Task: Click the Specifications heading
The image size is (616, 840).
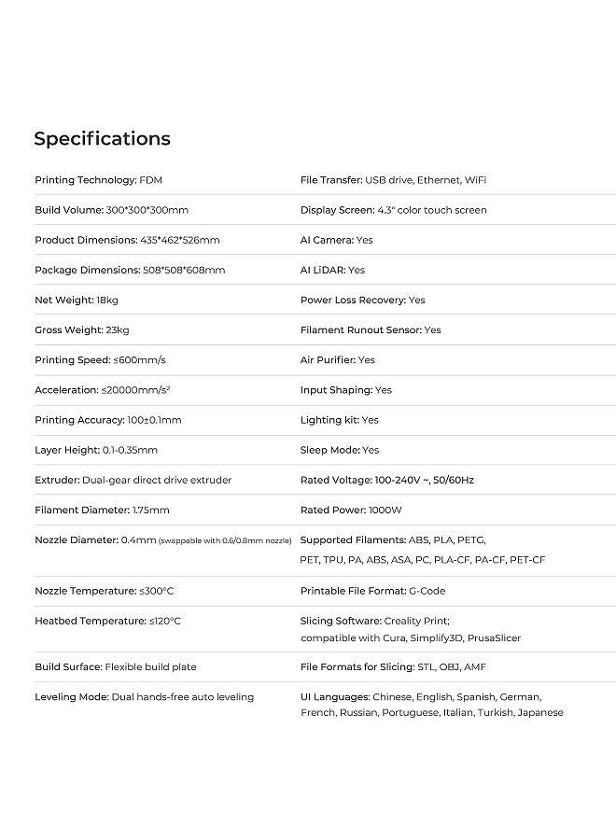Action: tap(102, 139)
